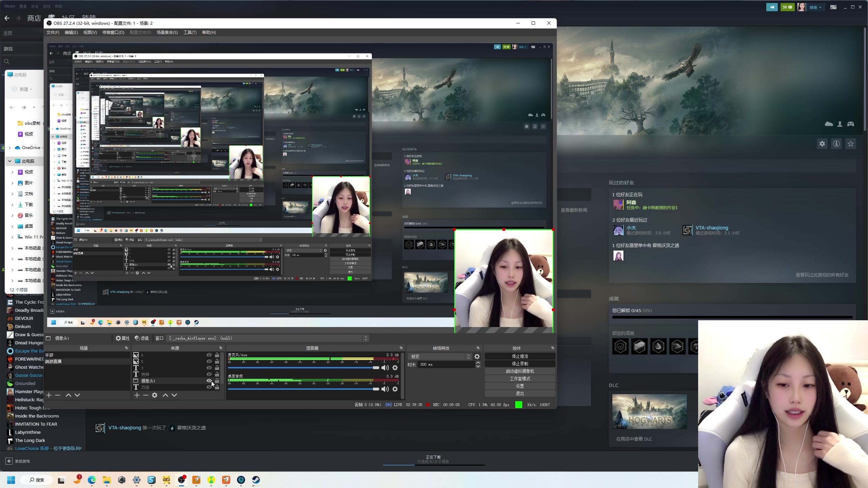Image resolution: width=868 pixels, height=488 pixels.
Task: Remove the selected scene with the minus icon
Action: click(x=58, y=395)
